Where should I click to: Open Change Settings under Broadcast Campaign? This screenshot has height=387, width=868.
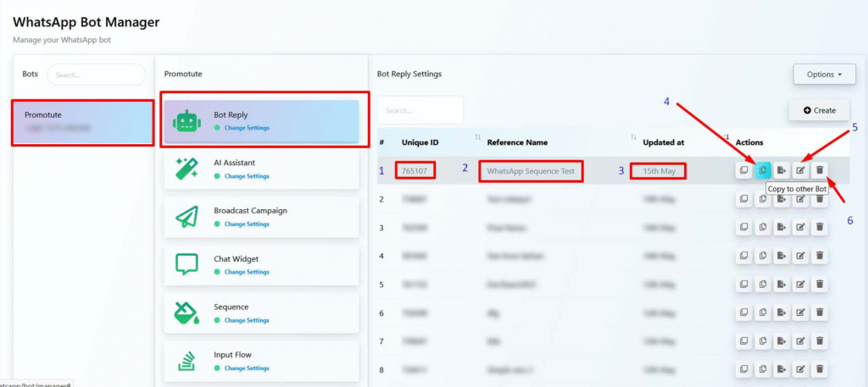click(x=247, y=224)
